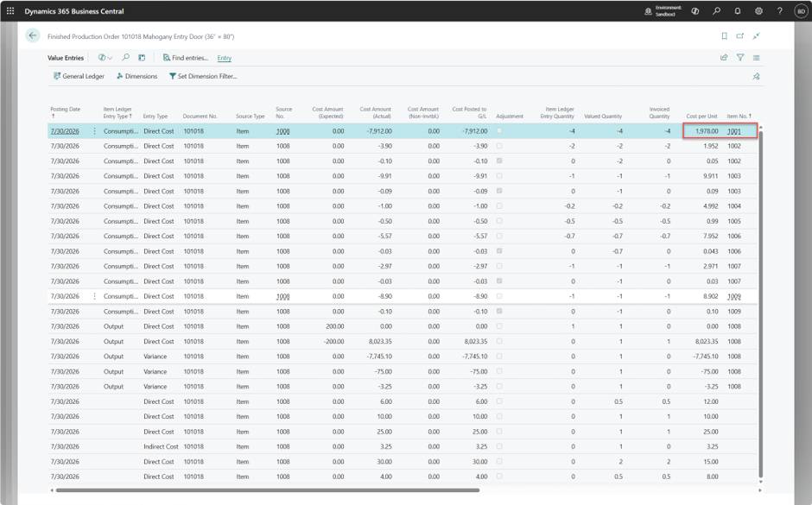Click the horizontal scrollbar thumb

click(x=267, y=490)
